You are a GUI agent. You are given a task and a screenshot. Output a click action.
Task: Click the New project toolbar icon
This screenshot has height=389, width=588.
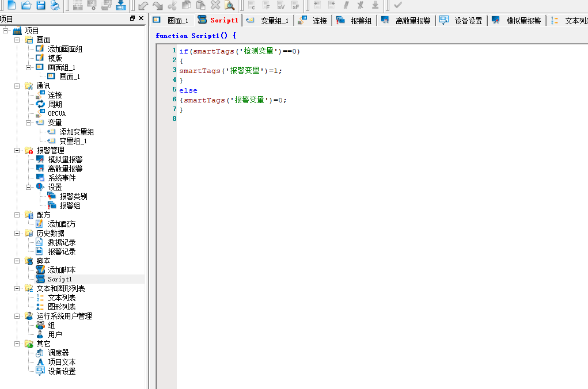pyautogui.click(x=12, y=5)
